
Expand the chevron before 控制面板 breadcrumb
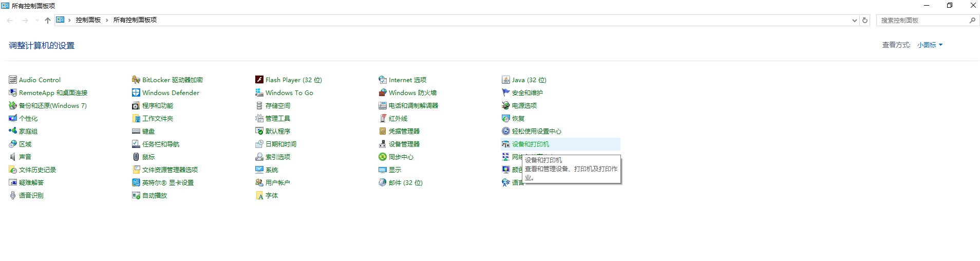(69, 20)
